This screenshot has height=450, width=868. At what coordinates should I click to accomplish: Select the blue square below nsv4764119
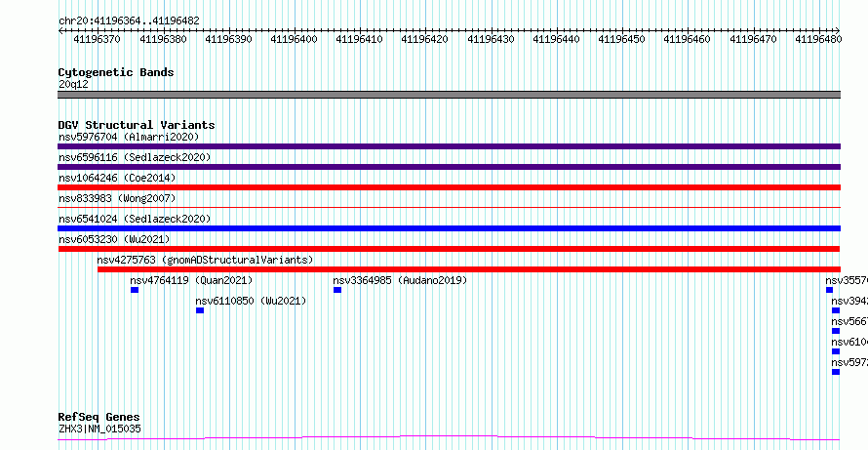[135, 290]
